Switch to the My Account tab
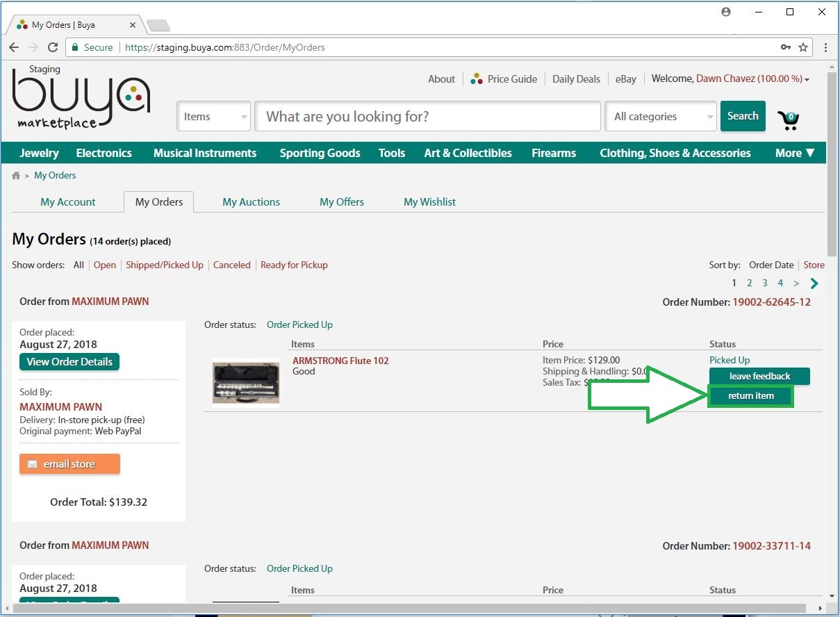 tap(68, 201)
